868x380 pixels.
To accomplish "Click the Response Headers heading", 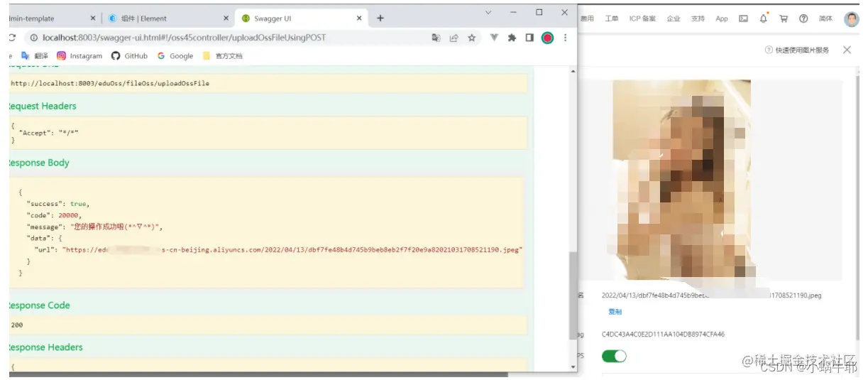I will (x=45, y=347).
